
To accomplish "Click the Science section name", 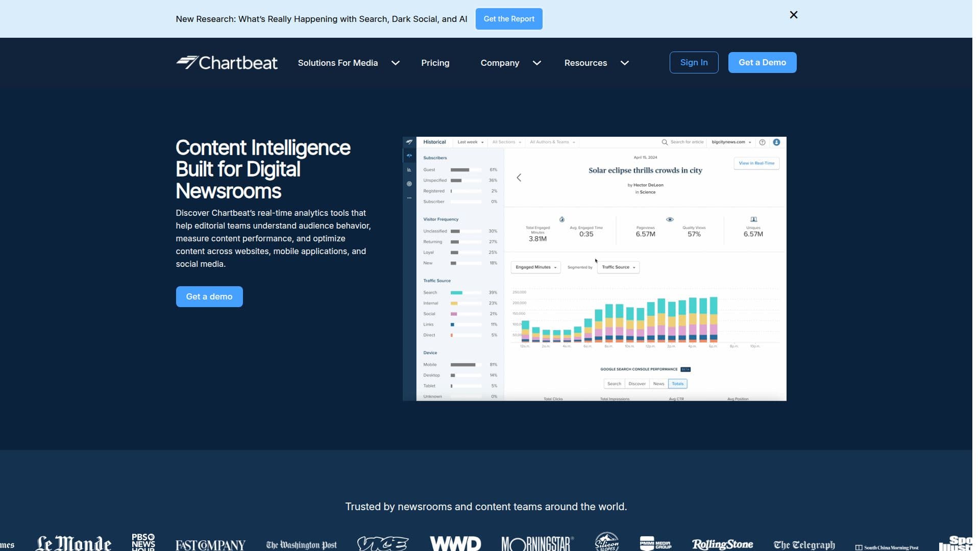I will pos(648,192).
